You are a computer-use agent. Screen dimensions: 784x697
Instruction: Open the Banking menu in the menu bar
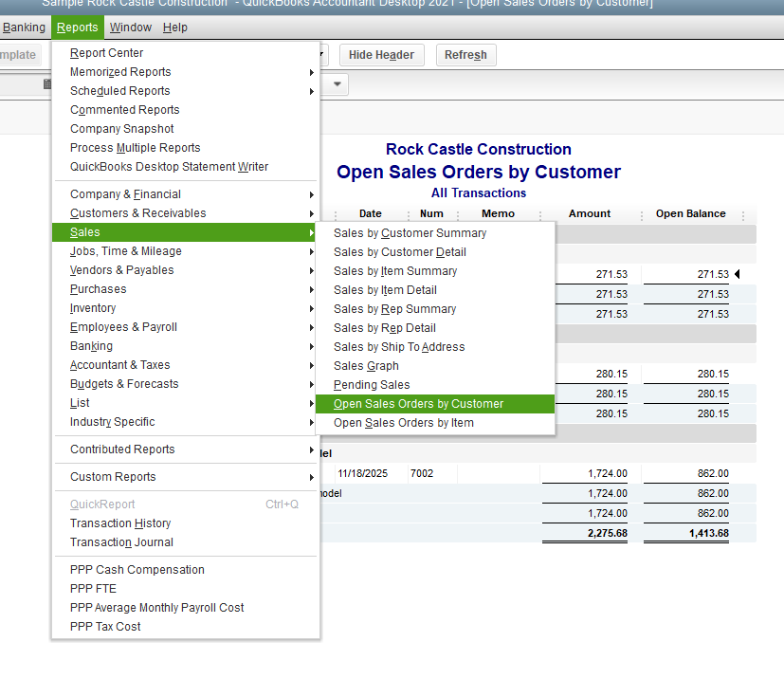pos(24,27)
